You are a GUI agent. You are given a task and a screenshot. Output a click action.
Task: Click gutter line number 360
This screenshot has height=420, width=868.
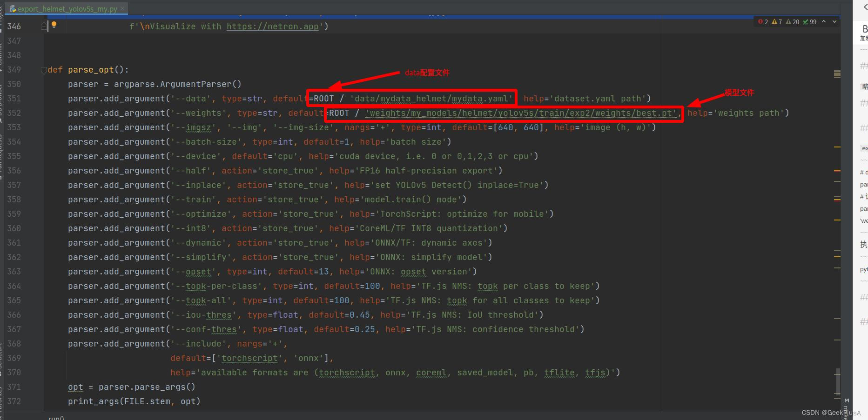14,228
